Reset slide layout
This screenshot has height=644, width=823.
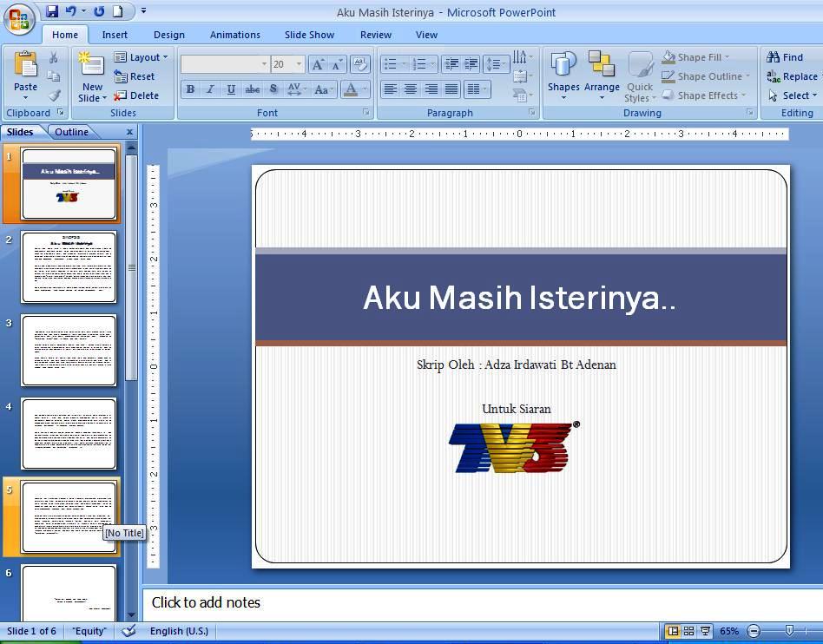(x=135, y=76)
